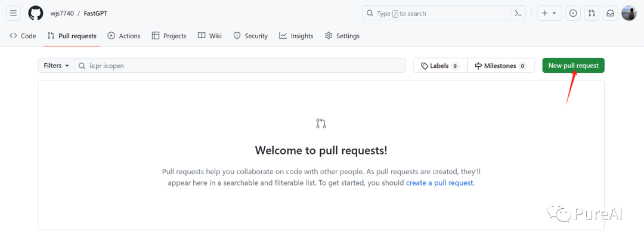Open the notifications inbox icon
644x241 pixels.
point(610,13)
